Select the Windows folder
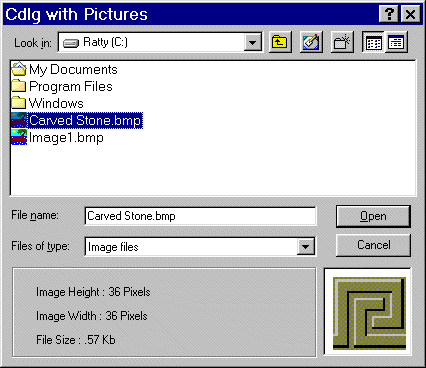 47,103
